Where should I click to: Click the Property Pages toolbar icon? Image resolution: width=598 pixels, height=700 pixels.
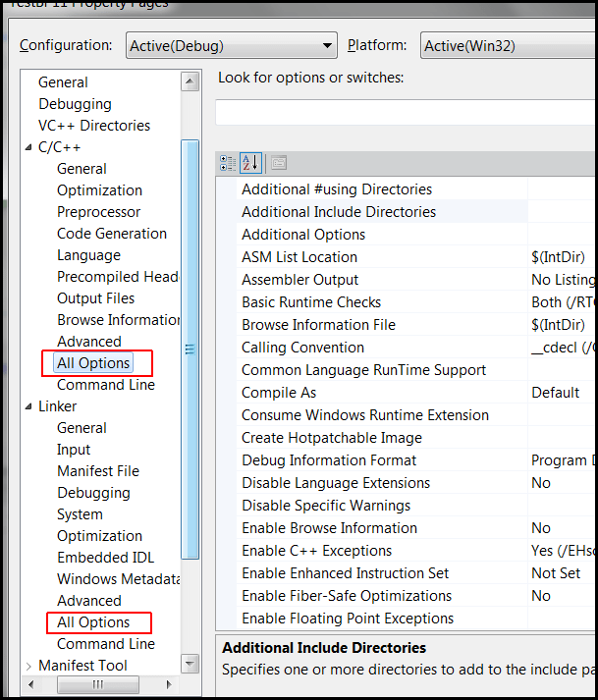279,163
